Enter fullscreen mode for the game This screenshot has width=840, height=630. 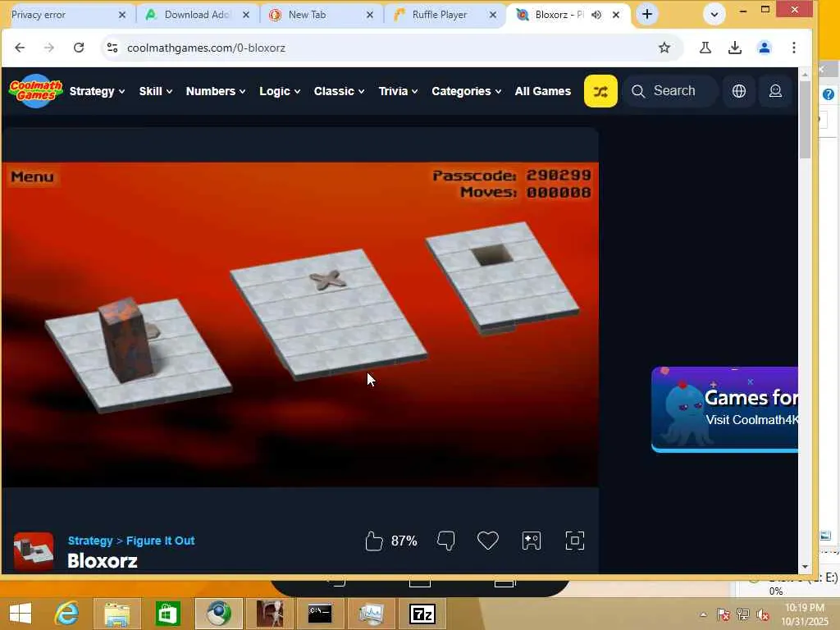coord(575,541)
